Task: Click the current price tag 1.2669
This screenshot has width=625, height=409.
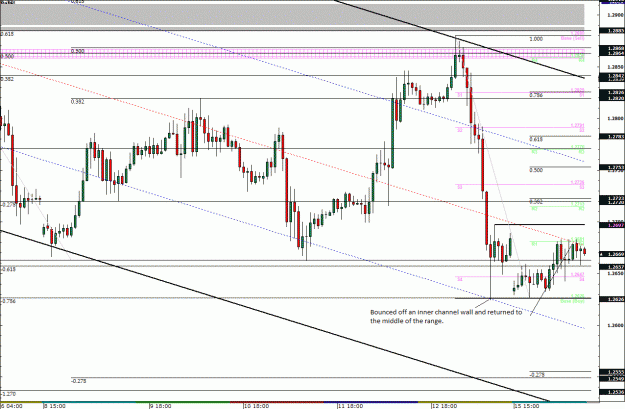Action: pyautogui.click(x=612, y=254)
